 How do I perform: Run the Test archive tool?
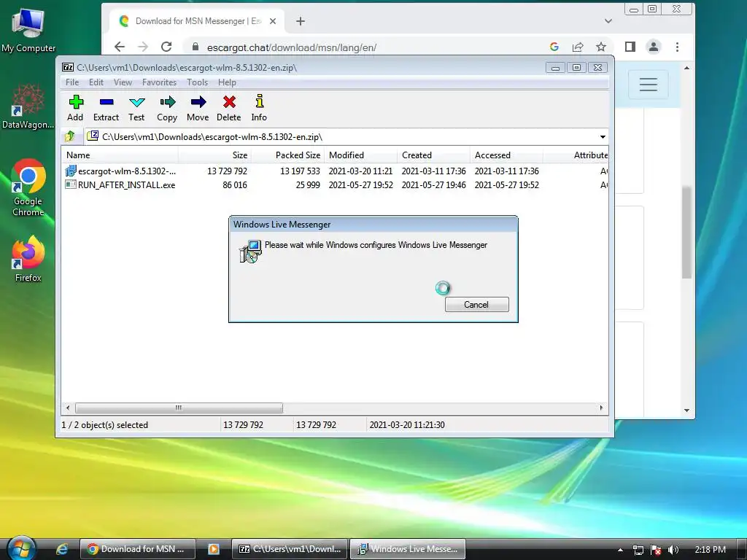[x=136, y=108]
